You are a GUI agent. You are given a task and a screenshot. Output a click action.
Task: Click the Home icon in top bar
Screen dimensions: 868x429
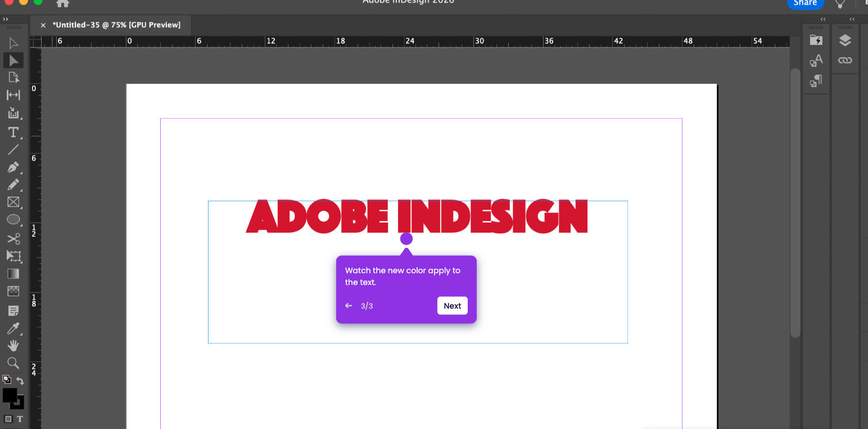tap(63, 3)
